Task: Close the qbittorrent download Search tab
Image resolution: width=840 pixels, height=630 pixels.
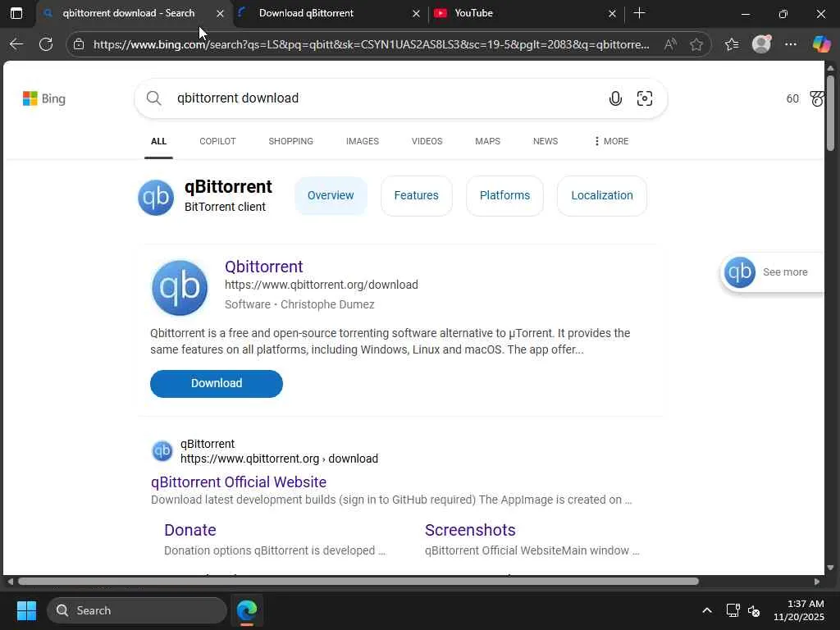Action: 220,13
